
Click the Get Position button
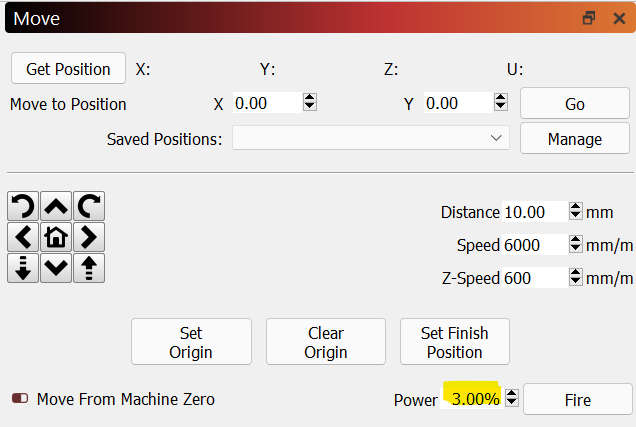pos(69,68)
